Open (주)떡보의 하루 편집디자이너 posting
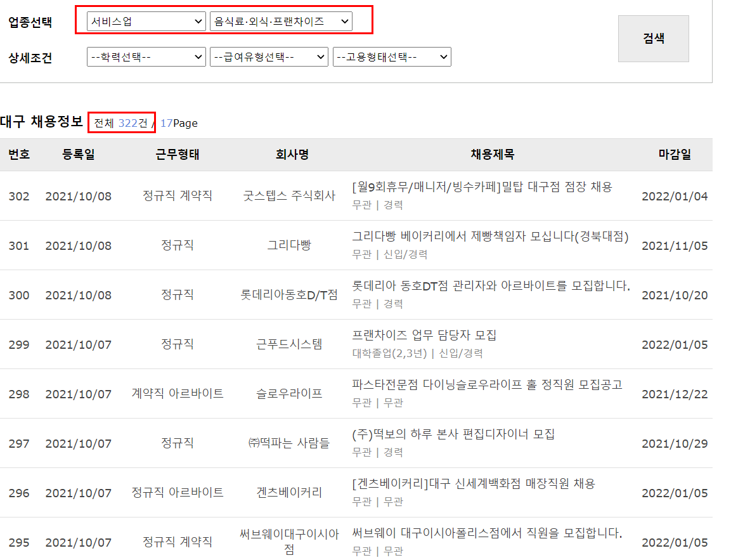 point(453,434)
